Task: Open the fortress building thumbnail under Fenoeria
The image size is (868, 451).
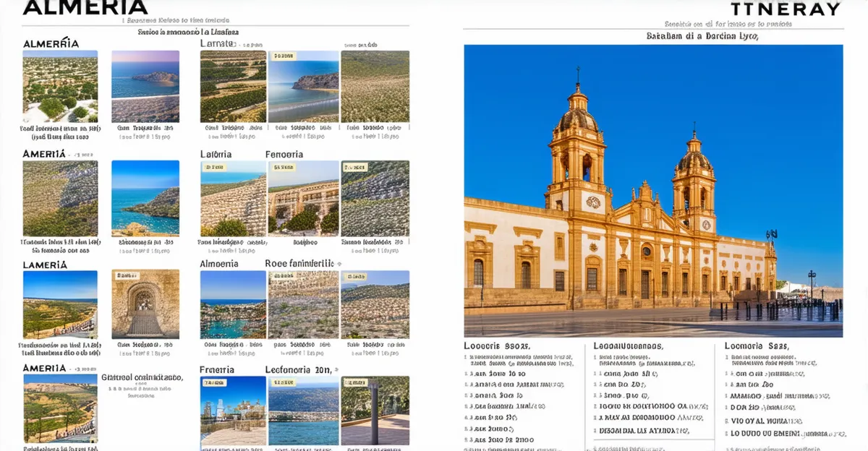Action: click(x=303, y=199)
